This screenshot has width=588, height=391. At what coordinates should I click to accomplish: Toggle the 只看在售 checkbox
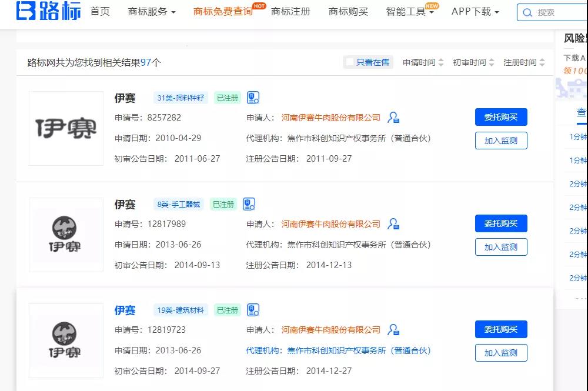(x=349, y=62)
